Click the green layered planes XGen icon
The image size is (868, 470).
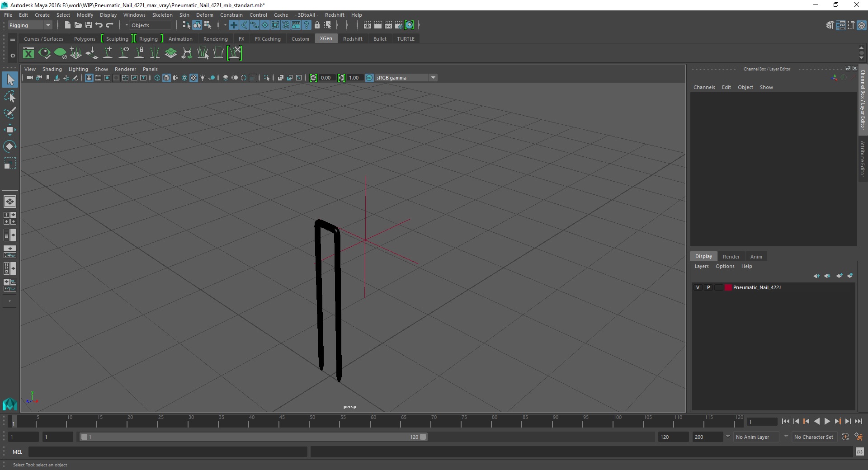(171, 53)
